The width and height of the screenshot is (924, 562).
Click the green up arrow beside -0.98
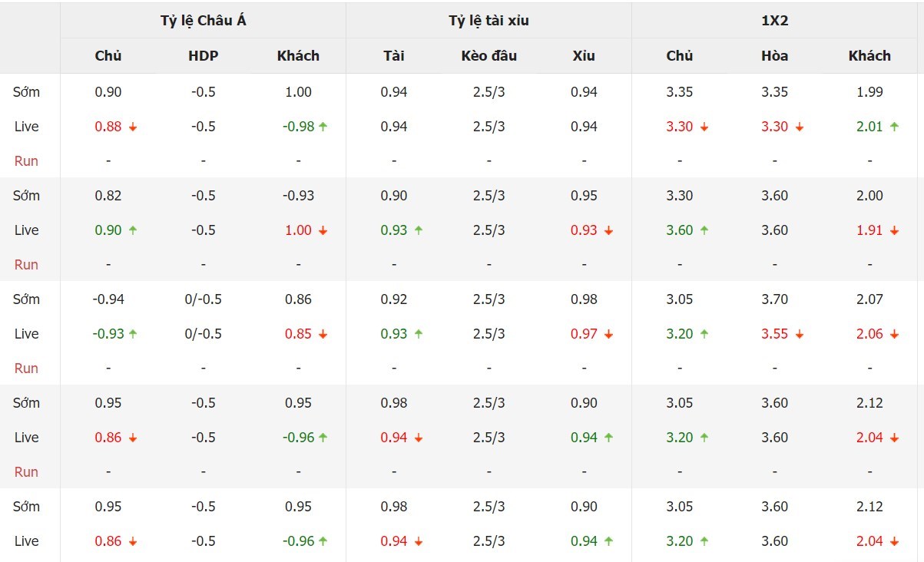pos(323,127)
